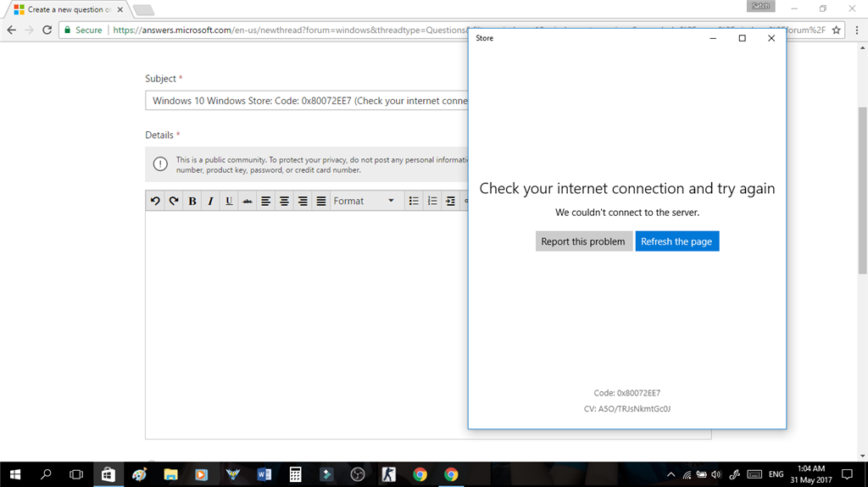Image resolution: width=868 pixels, height=487 pixels.
Task: Open the Action Center notifications icon
Action: coord(847,474)
